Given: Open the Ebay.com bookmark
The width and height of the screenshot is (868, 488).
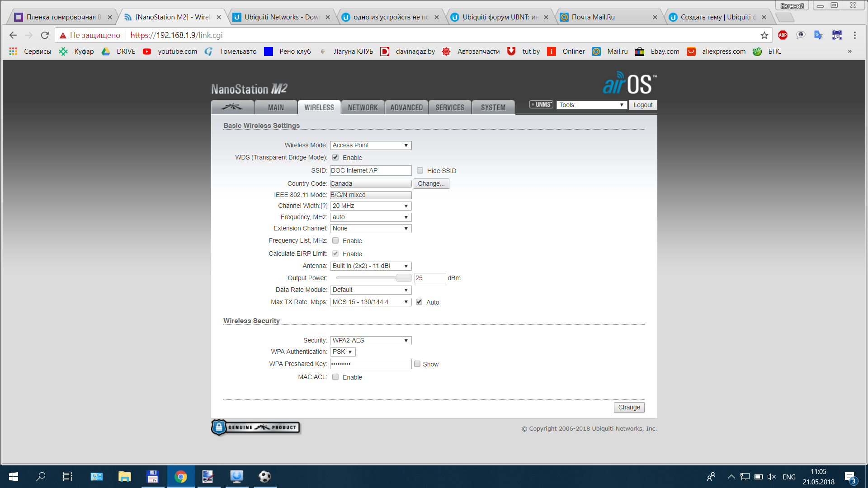Looking at the screenshot, I should (x=657, y=52).
